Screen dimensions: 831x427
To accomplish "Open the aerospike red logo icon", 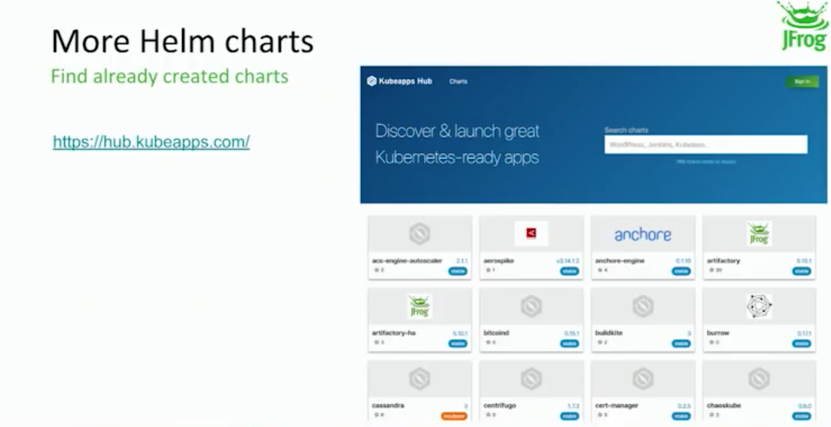I will [x=531, y=233].
